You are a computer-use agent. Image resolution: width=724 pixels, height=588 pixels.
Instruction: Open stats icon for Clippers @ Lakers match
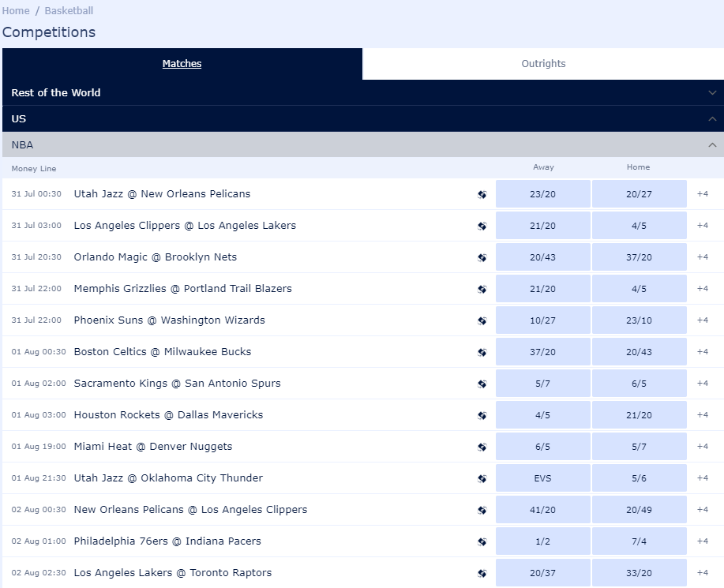pyautogui.click(x=482, y=226)
